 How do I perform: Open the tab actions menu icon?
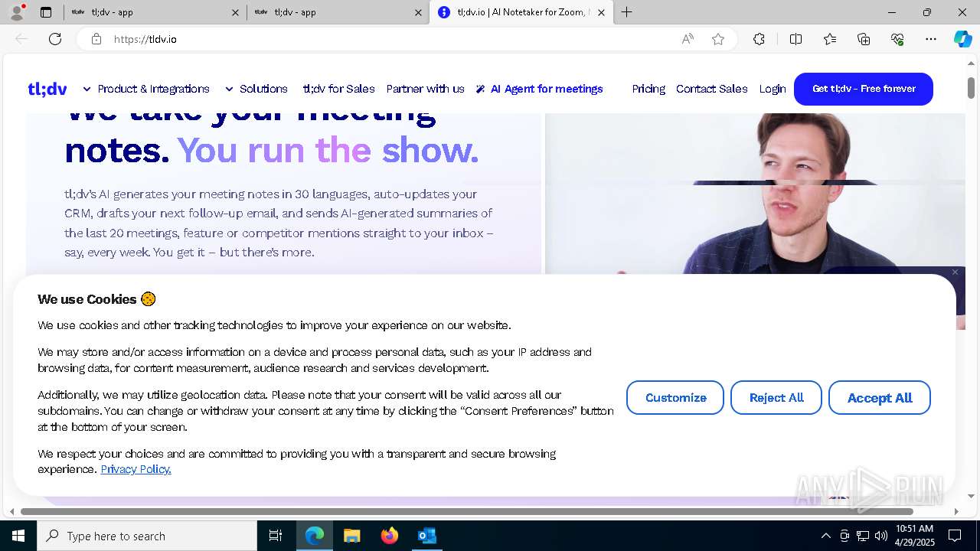click(x=46, y=12)
